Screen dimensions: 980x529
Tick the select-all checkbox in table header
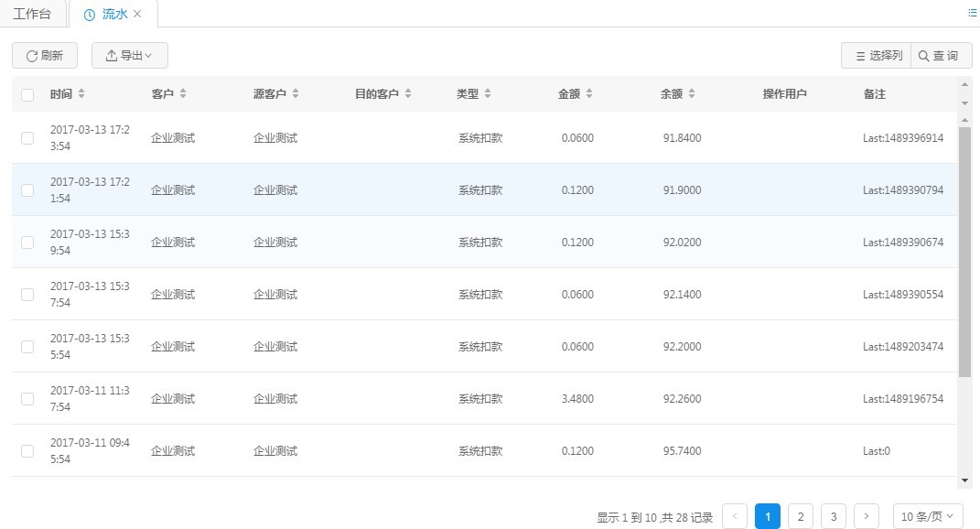(27, 94)
